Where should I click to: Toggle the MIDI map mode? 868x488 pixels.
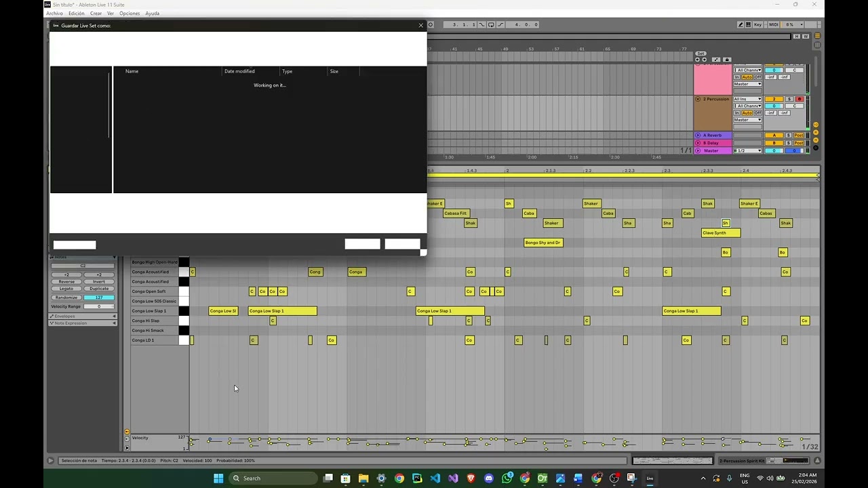coord(774,24)
